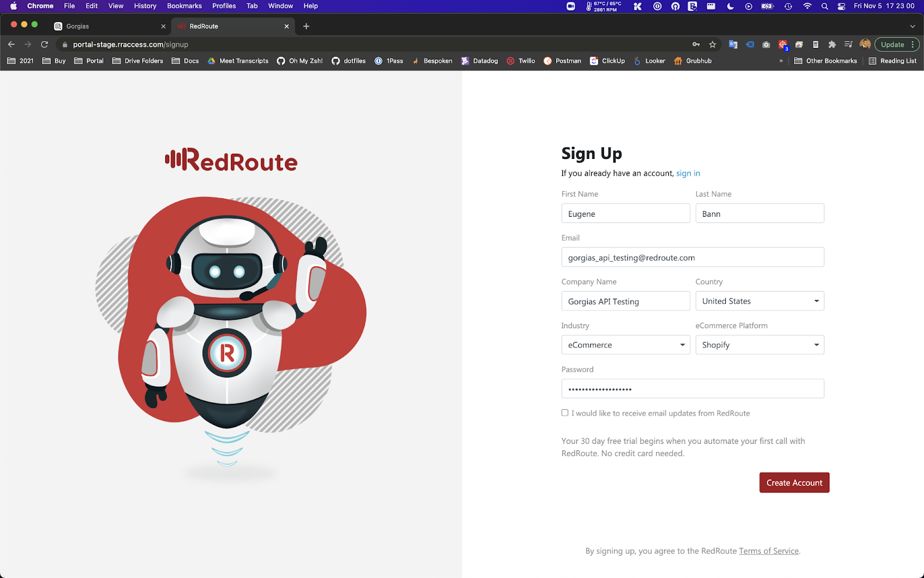Open macOS Control Center
Viewport: 924px width, 578px height.
(841, 6)
